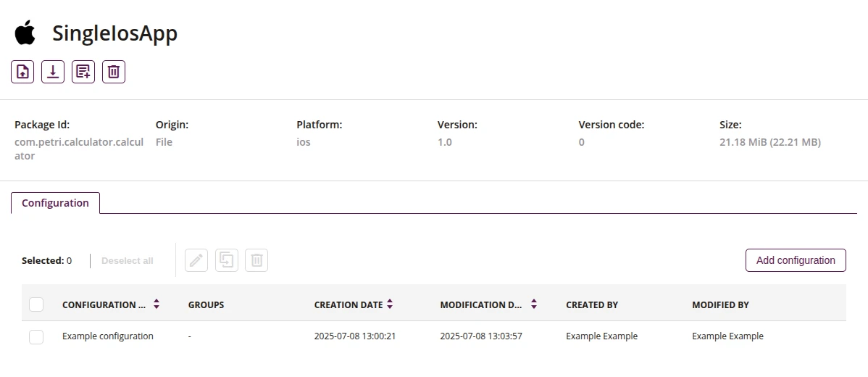Check the Example configuration row checkbox
The image size is (868, 377).
point(36,336)
